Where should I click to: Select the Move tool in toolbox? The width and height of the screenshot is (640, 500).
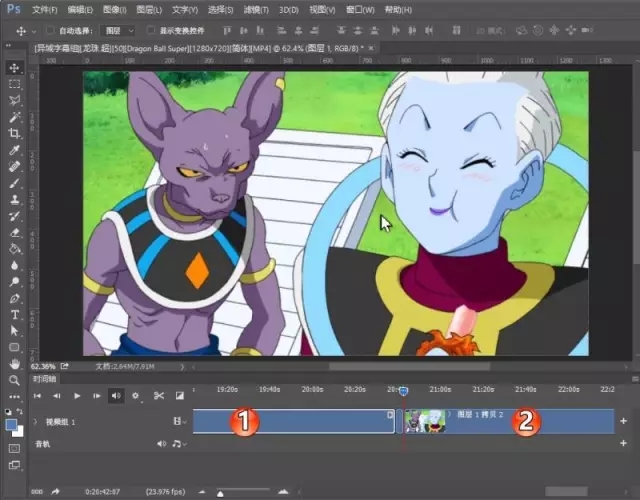point(14,68)
